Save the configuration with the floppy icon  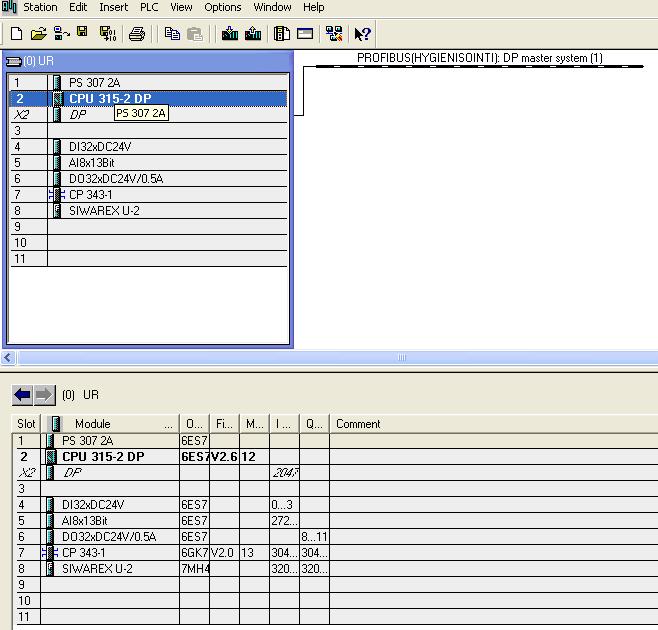82,32
